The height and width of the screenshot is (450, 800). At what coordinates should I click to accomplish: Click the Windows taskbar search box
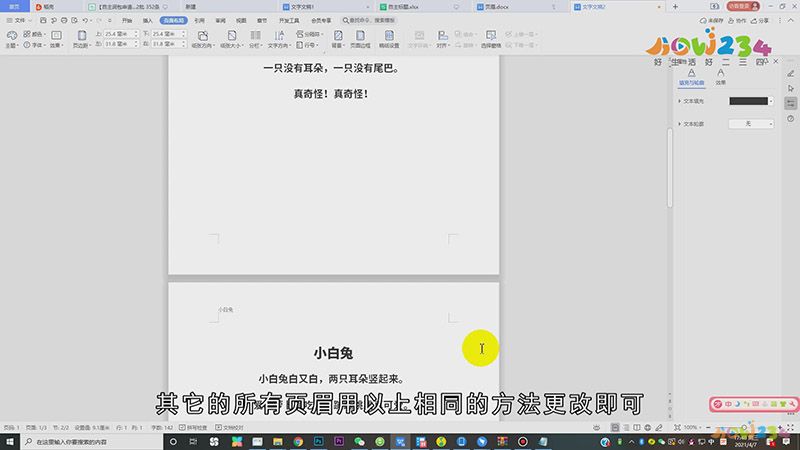click(x=92, y=441)
